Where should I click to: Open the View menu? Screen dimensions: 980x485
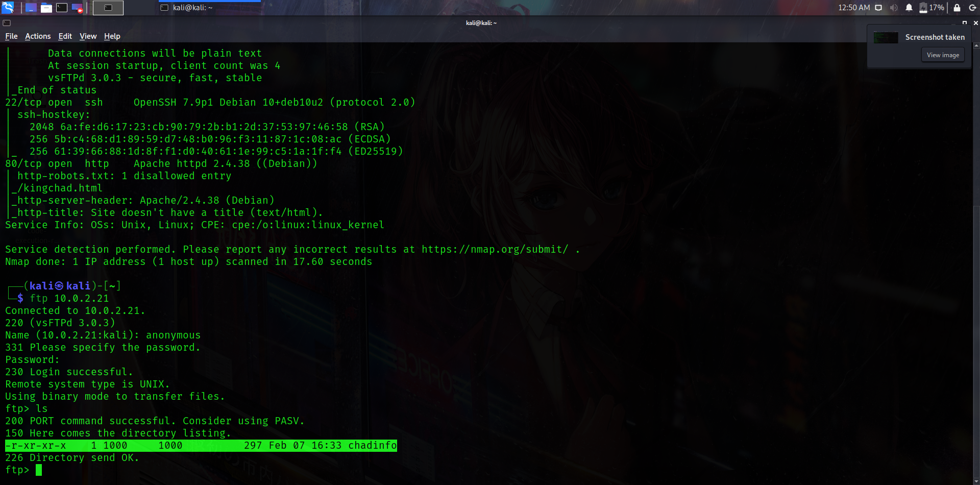pos(88,36)
